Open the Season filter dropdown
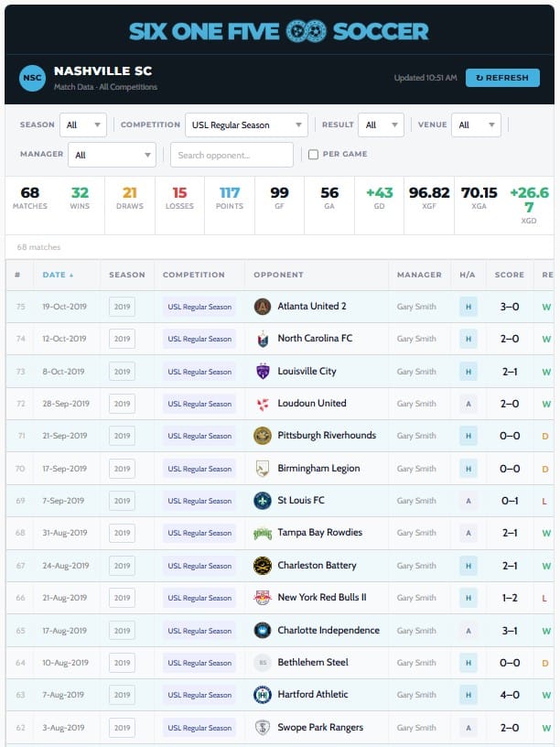This screenshot has height=747, width=560. 83,125
